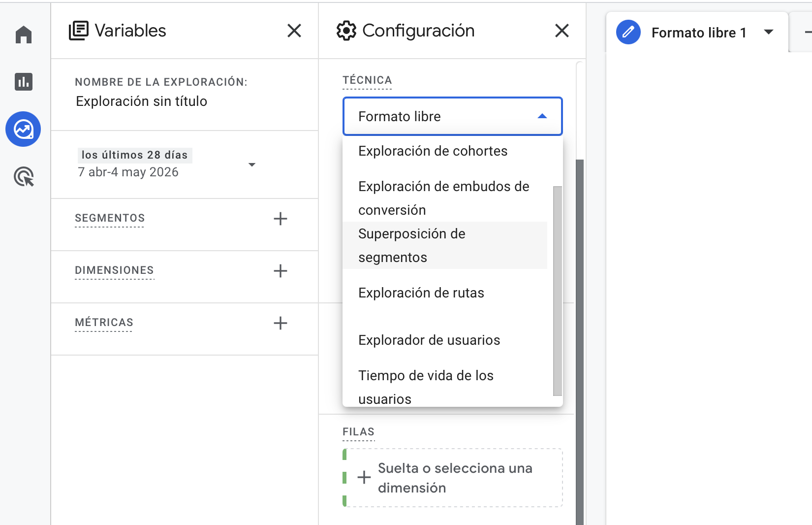The height and width of the screenshot is (525, 812).
Task: Choose Exploración de cohortes option
Action: tap(445, 151)
